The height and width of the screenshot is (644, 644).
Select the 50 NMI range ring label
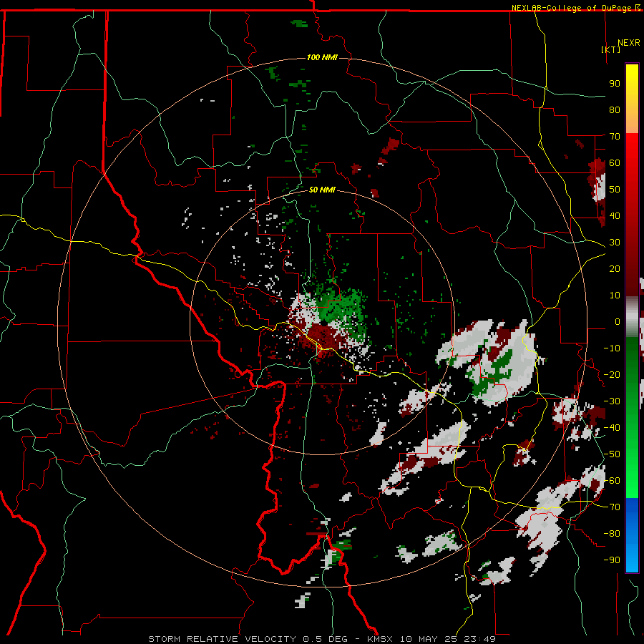click(322, 190)
